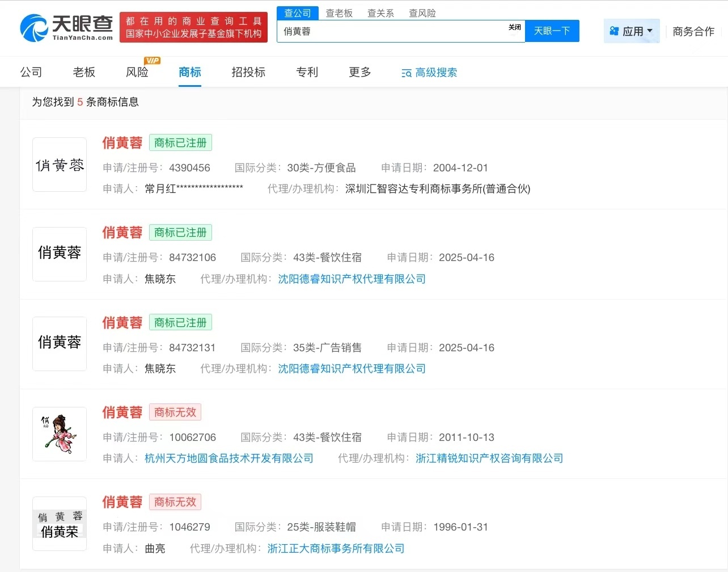Switch to the 查公司 search tab

298,13
